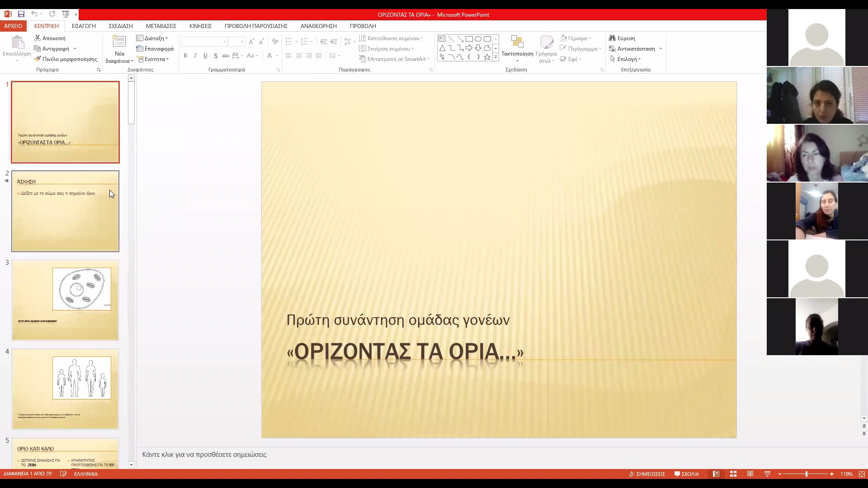Toggle the ΣΗΜΕΙΩΣΕΙΣ notes pane
868x488 pixels.
coord(647,474)
